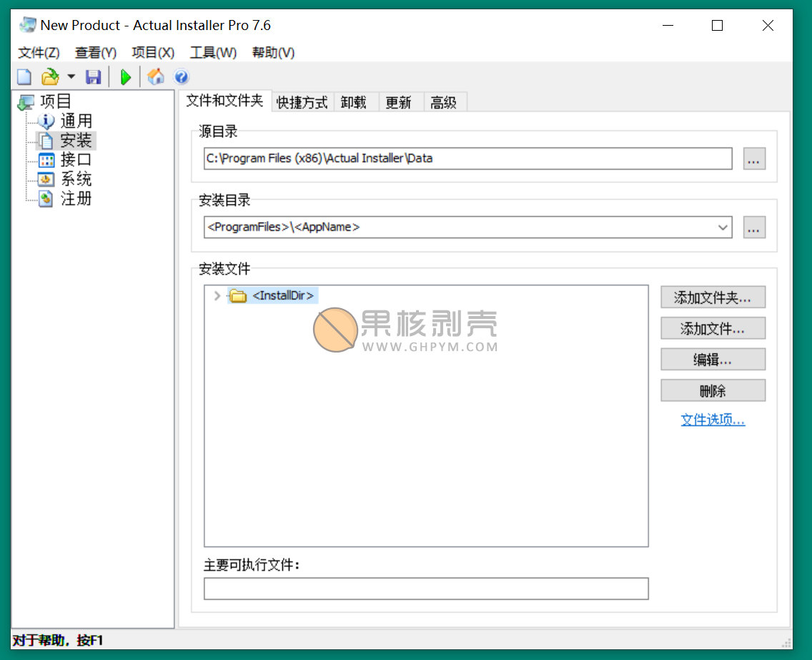Click the 添加文件... button
Image resolution: width=812 pixels, height=660 pixels.
coord(713,328)
